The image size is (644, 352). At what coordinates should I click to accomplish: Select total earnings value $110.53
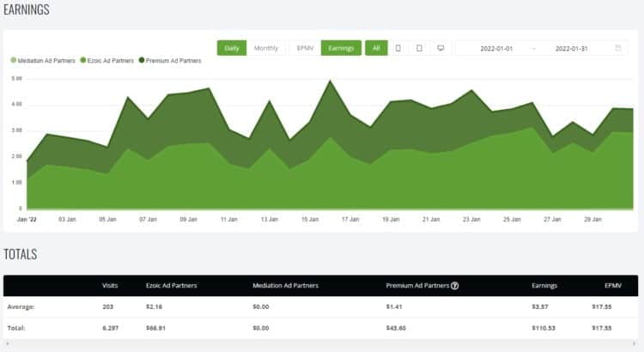point(544,328)
